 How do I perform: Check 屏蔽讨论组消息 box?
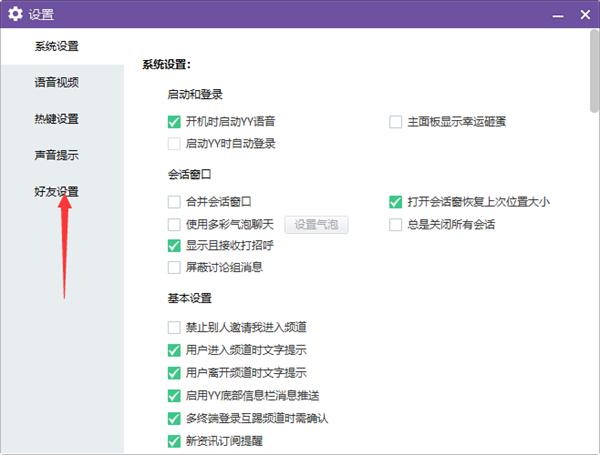175,267
